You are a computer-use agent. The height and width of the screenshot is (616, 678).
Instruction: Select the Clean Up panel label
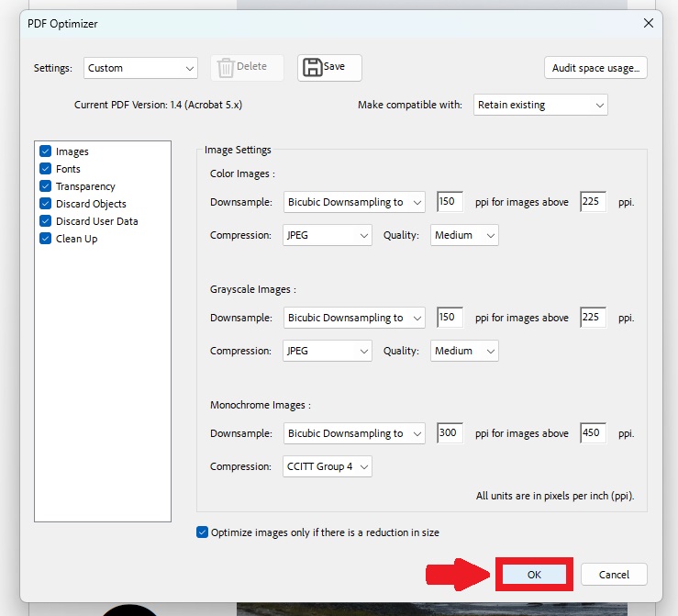[x=76, y=239]
